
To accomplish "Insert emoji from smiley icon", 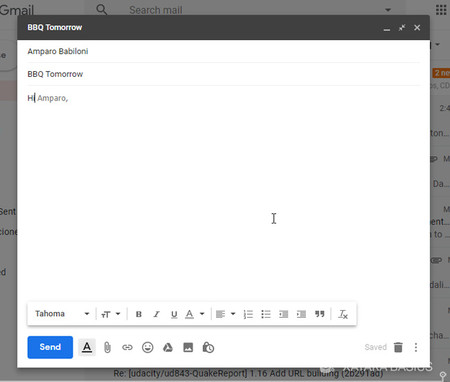I will (x=147, y=347).
